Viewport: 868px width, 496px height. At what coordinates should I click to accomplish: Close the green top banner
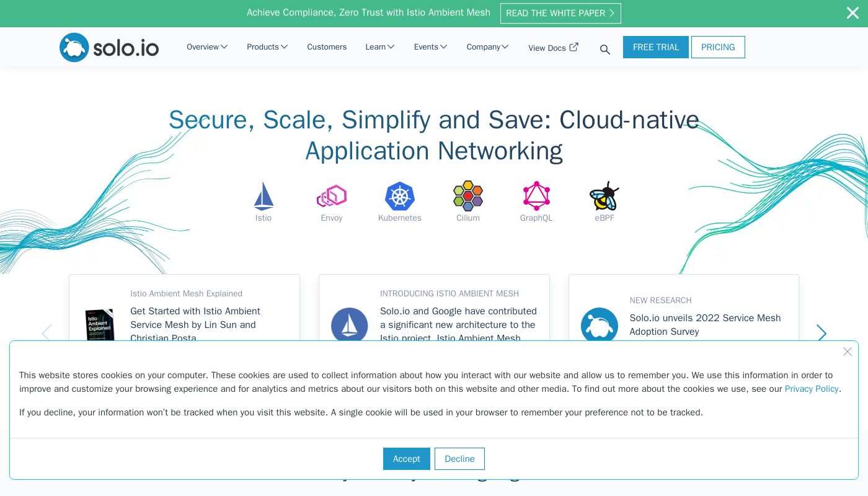(852, 13)
